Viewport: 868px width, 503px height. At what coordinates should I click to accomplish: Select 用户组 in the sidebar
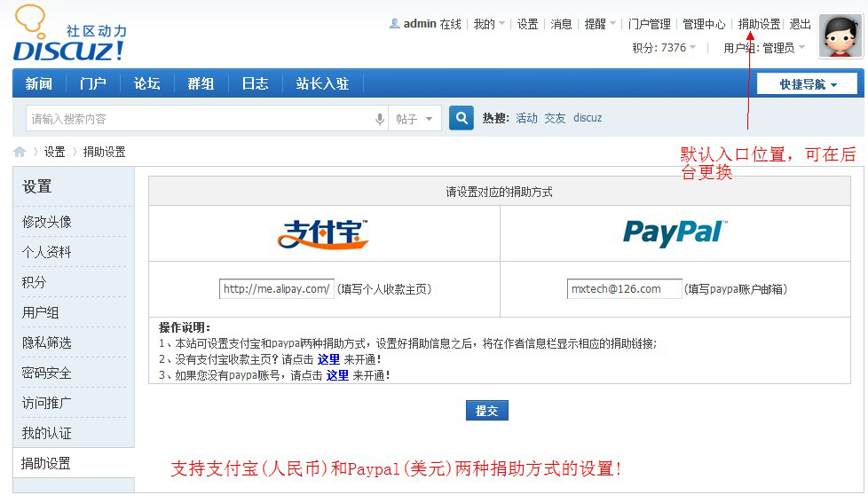tap(40, 312)
